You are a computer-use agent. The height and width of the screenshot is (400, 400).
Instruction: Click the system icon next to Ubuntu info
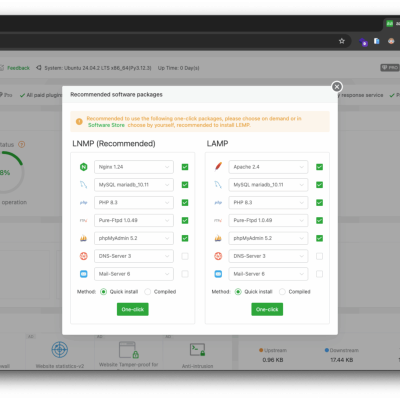39,68
